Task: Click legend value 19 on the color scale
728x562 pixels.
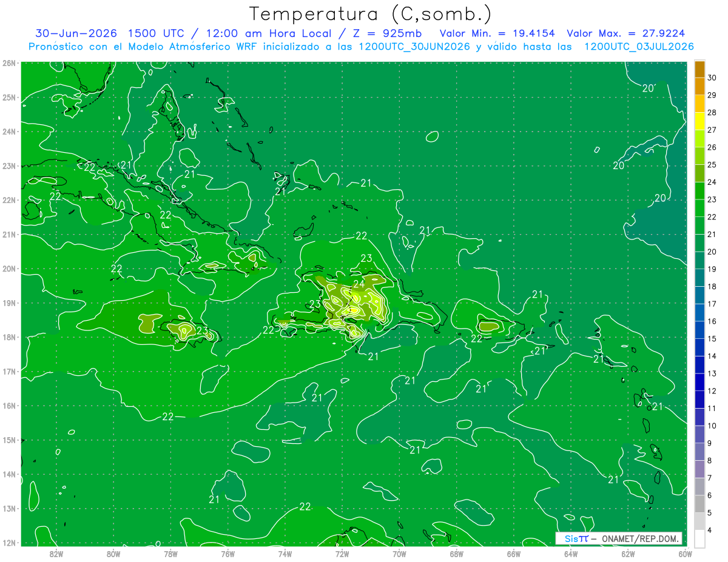Action: coord(712,269)
